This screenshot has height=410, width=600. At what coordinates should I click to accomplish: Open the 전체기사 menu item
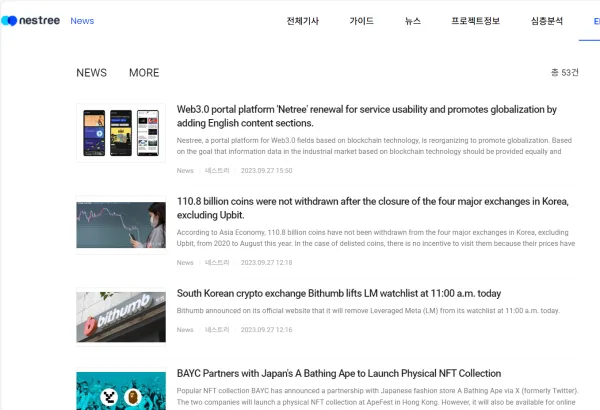pos(302,21)
